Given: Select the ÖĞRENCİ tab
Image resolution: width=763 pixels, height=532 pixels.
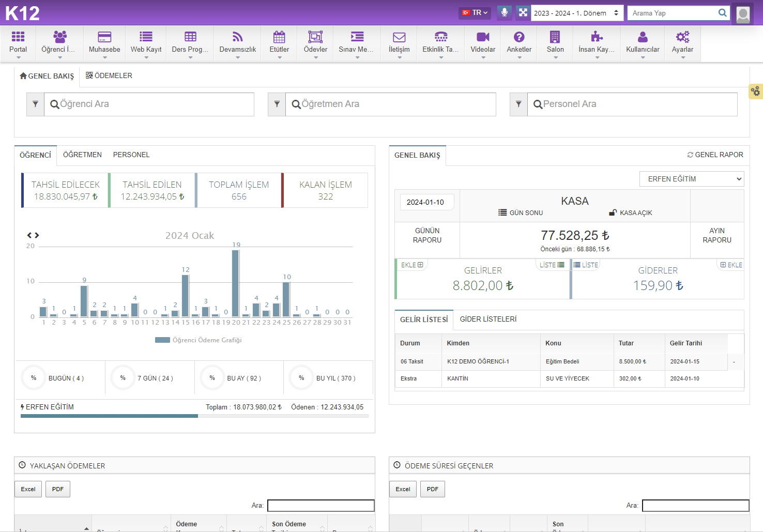Looking at the screenshot, I should coord(35,155).
